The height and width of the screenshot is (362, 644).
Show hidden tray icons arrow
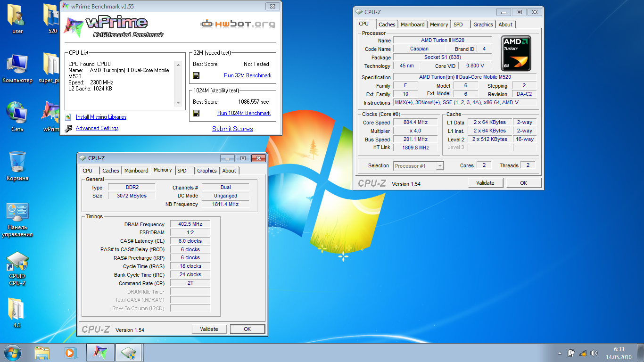click(560, 353)
